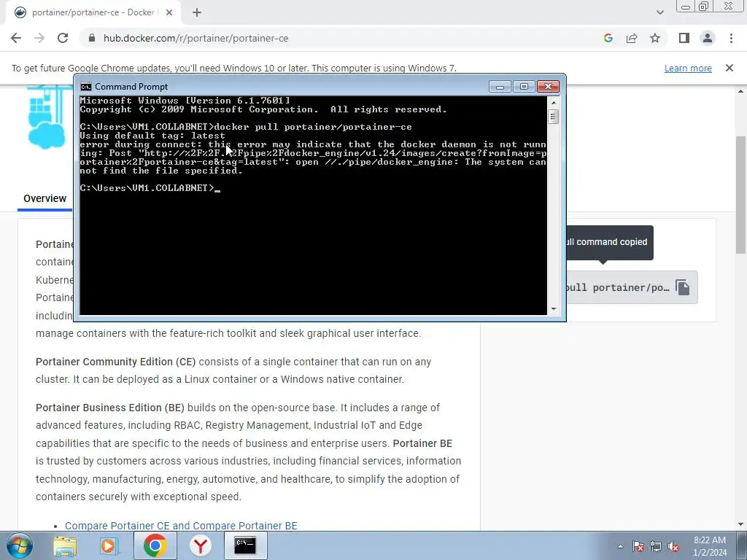
Task: Open the Windows Start menu
Action: 19,545
